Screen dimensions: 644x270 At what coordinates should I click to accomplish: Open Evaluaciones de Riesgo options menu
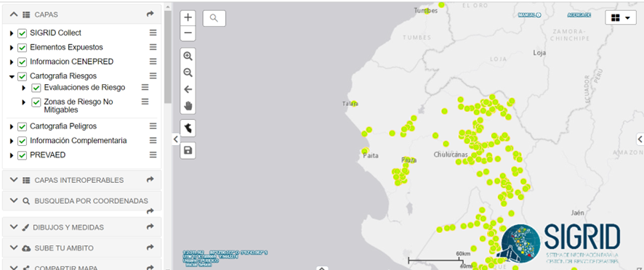coord(145,87)
